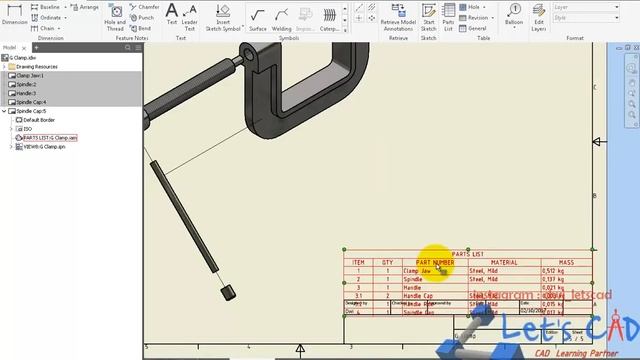Viewport: 640px width, 360px height.
Task: Choose Chain dimension tool
Action: coord(42,28)
